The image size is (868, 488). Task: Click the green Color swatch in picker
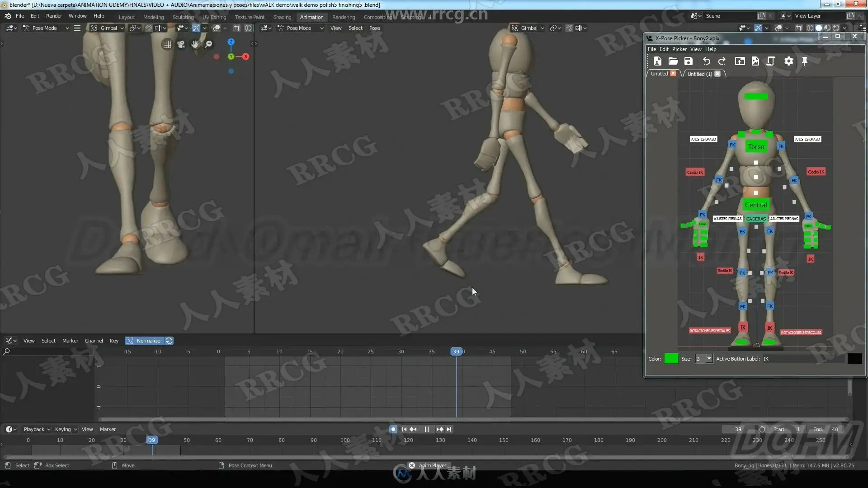tap(671, 359)
